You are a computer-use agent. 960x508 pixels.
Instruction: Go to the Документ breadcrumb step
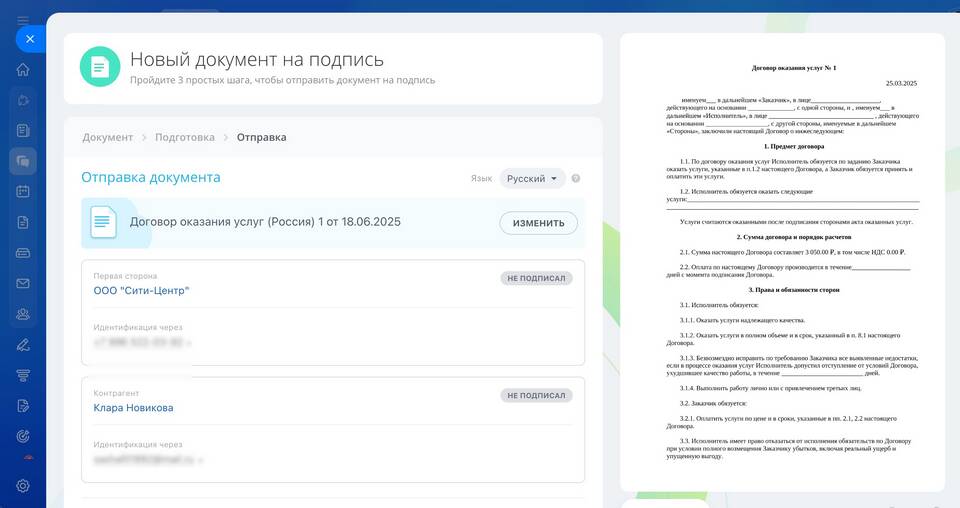tap(107, 138)
